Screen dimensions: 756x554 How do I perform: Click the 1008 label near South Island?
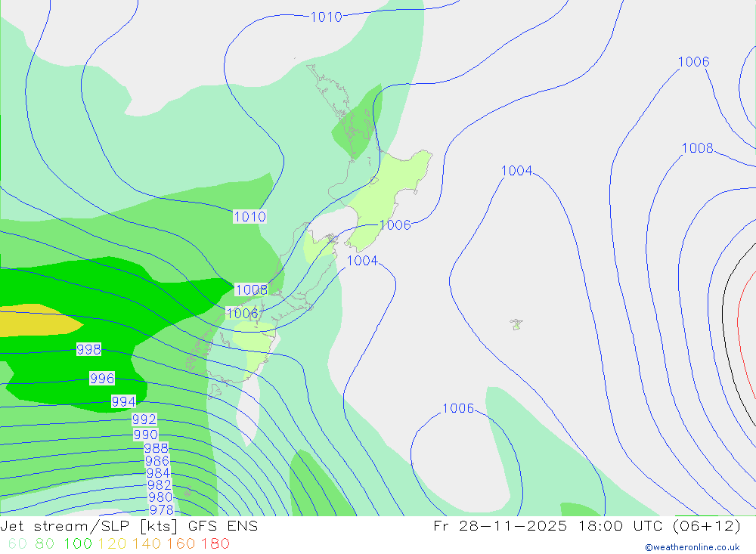coord(251,289)
